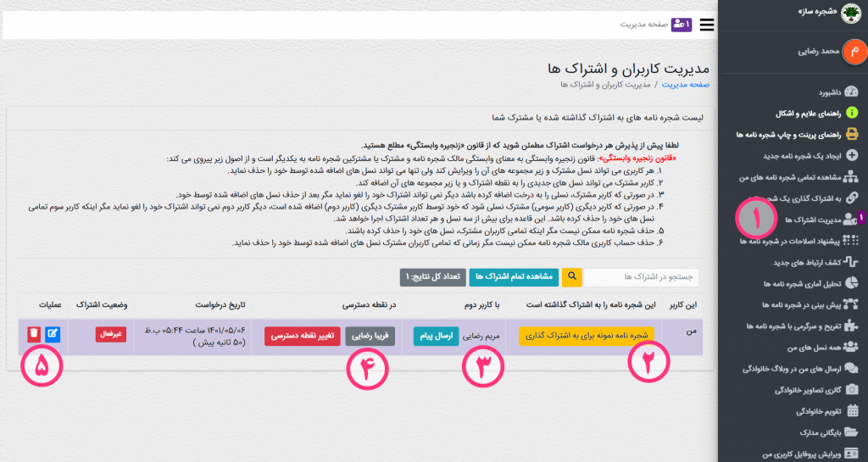This screenshot has height=462, width=868.
Task: Click the plus icon for ایجاد شجره نامه جدید
Action: click(x=852, y=155)
